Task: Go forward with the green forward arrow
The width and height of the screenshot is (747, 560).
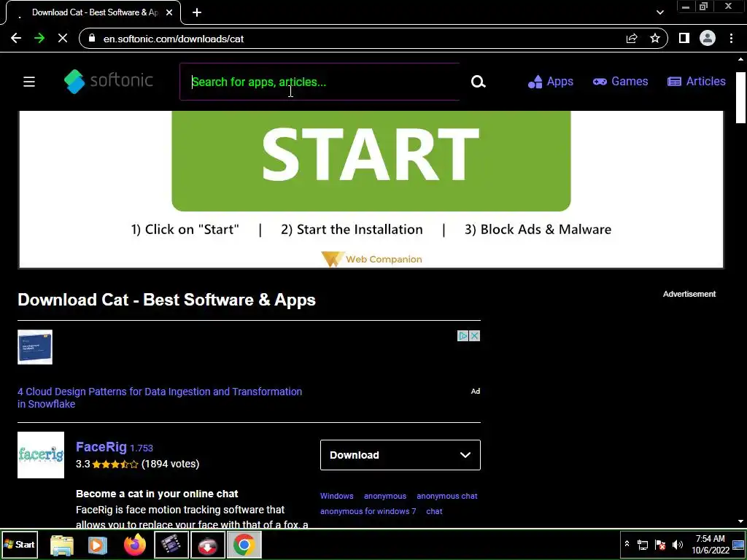Action: 39,39
